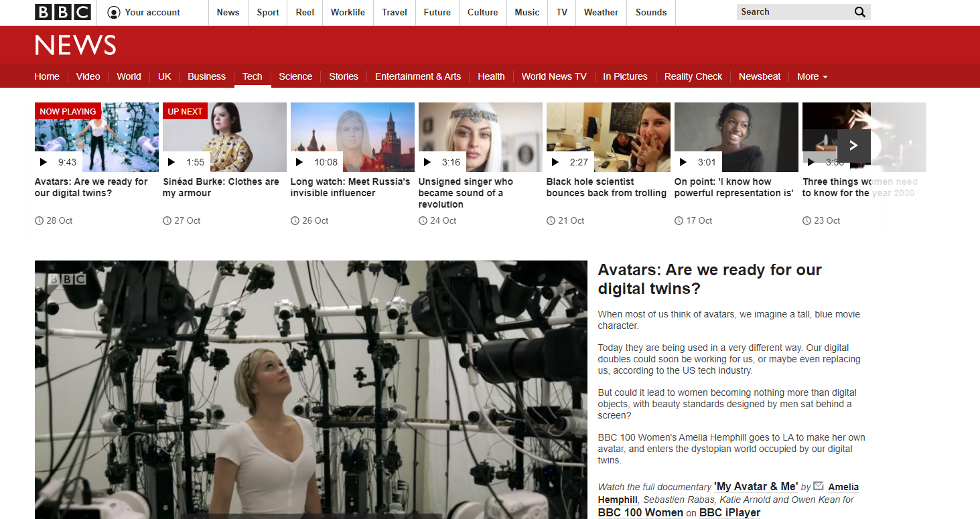Focus the Search input field
The width and height of the screenshot is (980, 519).
pos(793,12)
